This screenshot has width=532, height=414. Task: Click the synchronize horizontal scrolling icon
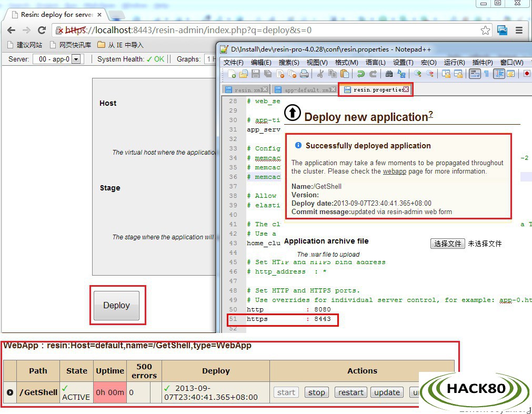click(458, 74)
